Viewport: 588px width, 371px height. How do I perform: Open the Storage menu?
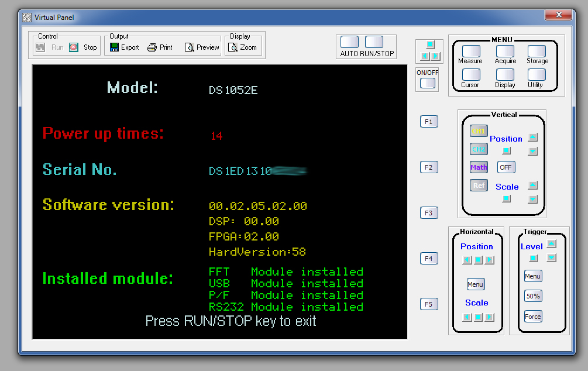pyautogui.click(x=537, y=51)
